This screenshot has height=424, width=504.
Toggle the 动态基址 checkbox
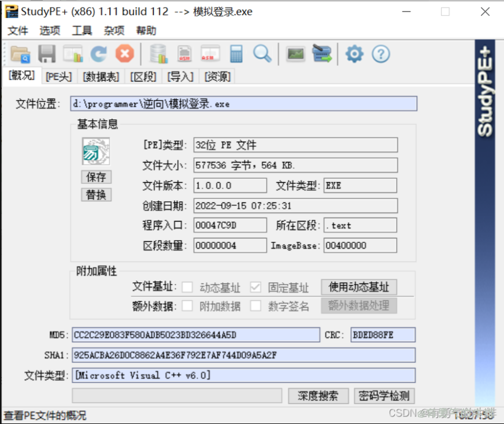point(187,287)
